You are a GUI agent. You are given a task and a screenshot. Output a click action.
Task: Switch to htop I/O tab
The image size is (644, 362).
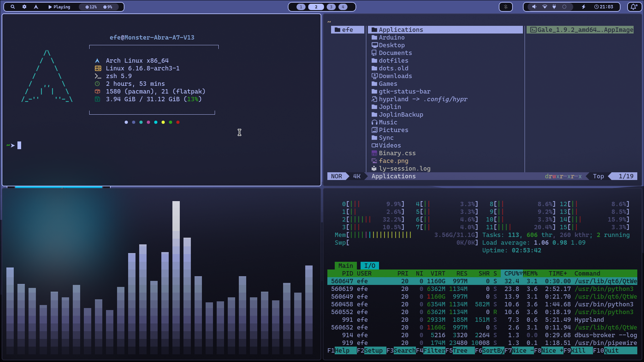point(370,266)
